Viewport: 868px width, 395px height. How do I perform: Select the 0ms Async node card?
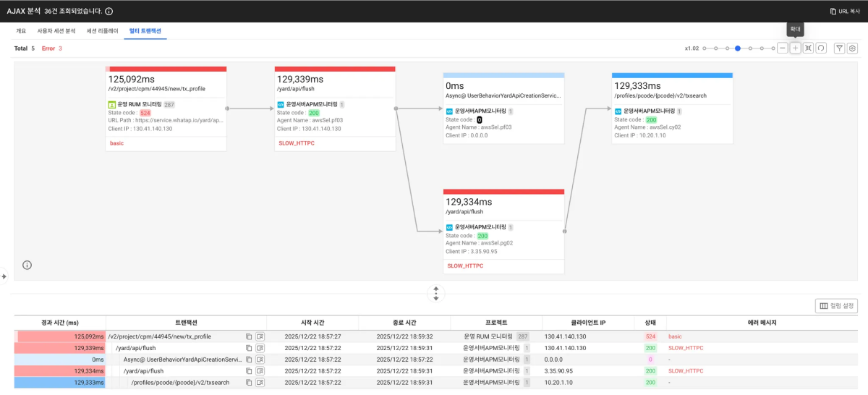coord(503,109)
